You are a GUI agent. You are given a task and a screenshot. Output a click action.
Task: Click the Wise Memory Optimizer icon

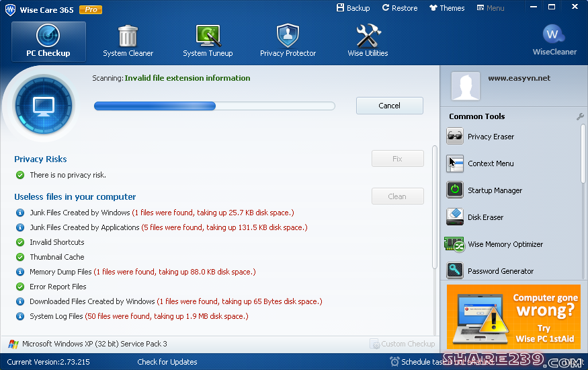(454, 244)
